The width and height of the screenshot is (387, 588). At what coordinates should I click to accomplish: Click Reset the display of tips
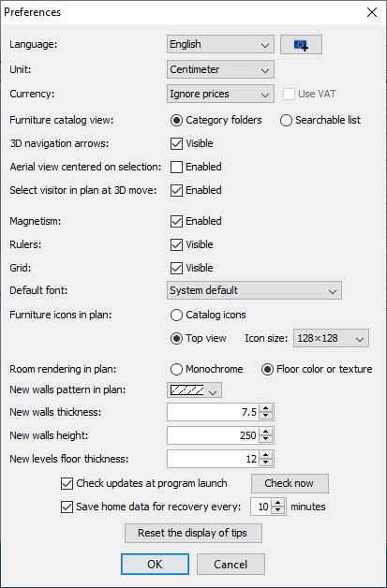[x=193, y=533]
